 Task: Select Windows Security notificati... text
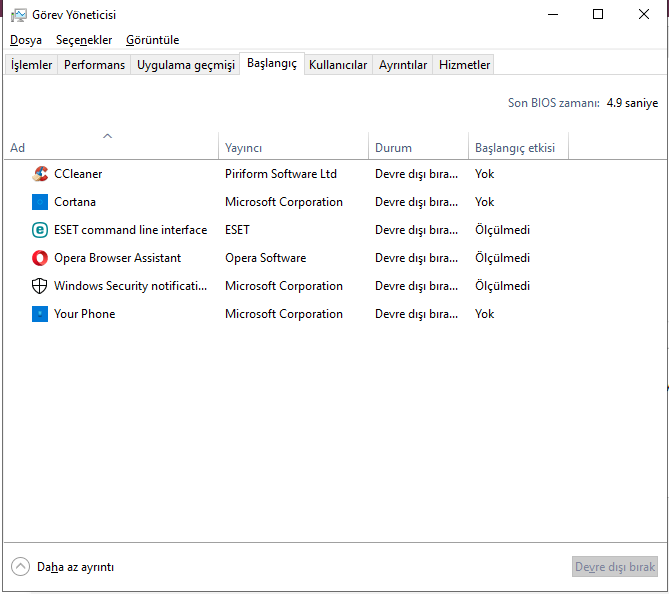[x=131, y=286]
